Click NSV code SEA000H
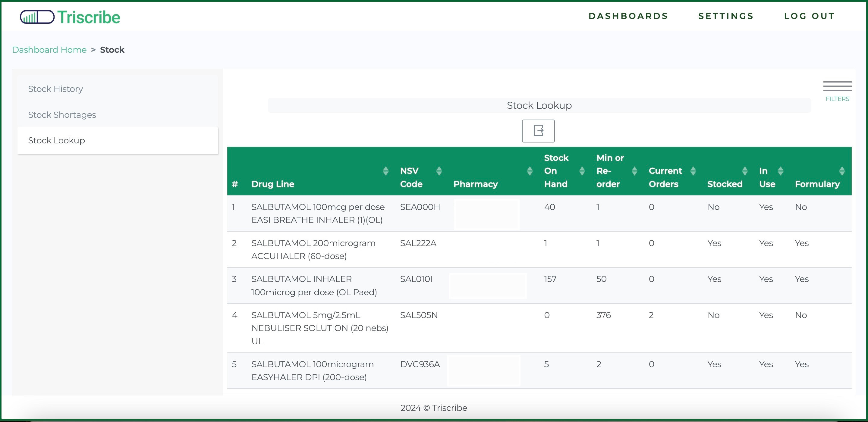Viewport: 868px width, 422px height. (x=420, y=207)
